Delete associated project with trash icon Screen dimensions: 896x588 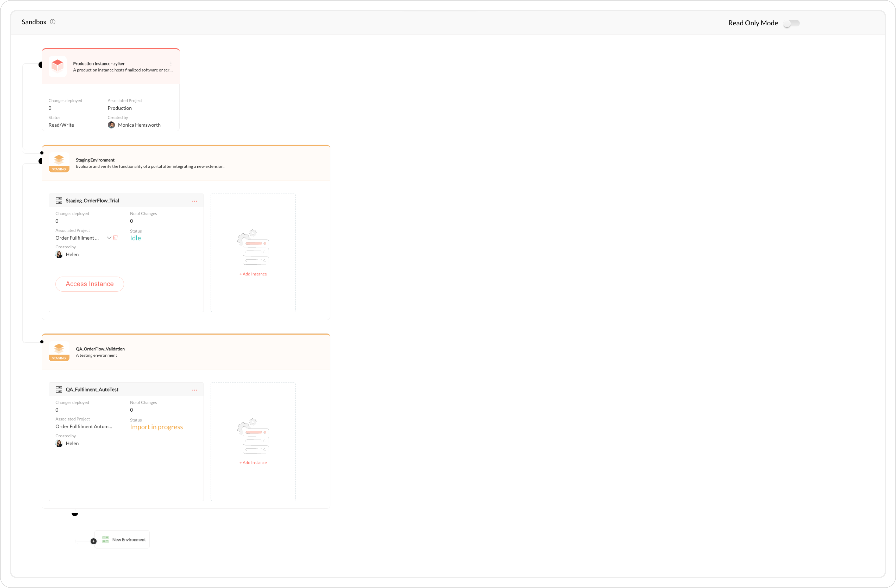tap(116, 237)
